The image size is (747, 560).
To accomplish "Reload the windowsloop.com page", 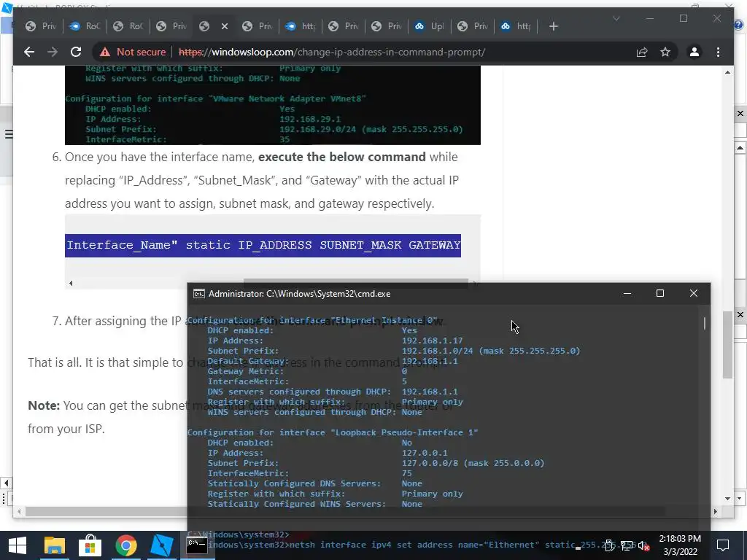I will tap(76, 52).
